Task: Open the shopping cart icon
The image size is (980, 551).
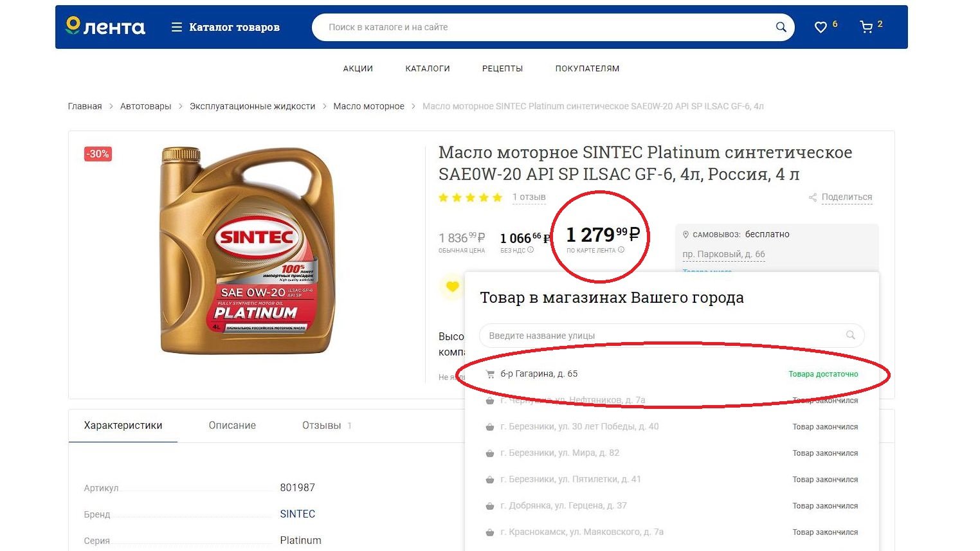Action: (x=866, y=27)
